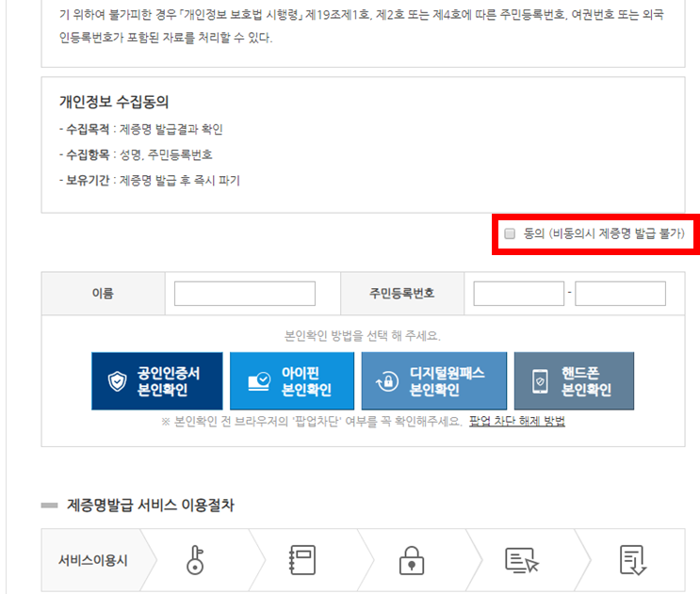
Task: Click the 이름 field label
Action: tap(103, 294)
